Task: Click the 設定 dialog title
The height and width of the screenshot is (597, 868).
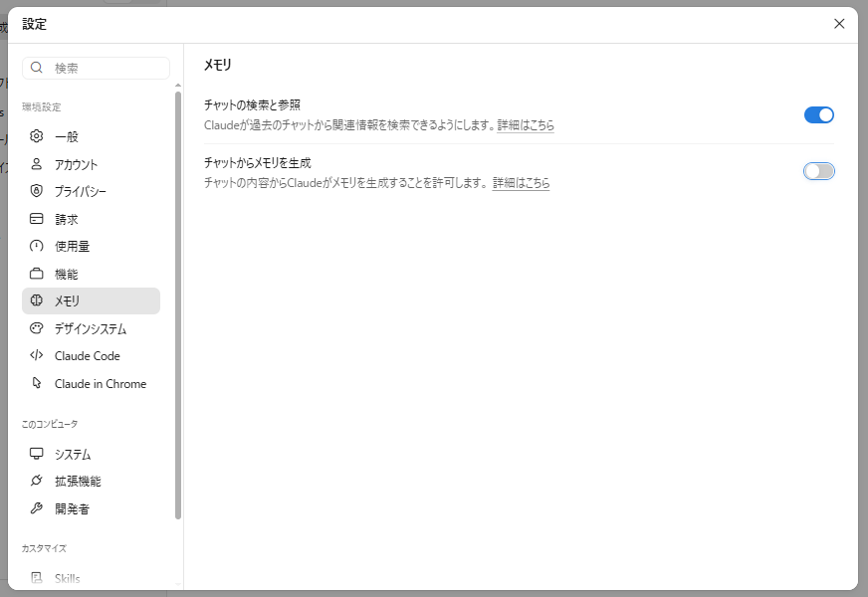Action: coord(34,24)
